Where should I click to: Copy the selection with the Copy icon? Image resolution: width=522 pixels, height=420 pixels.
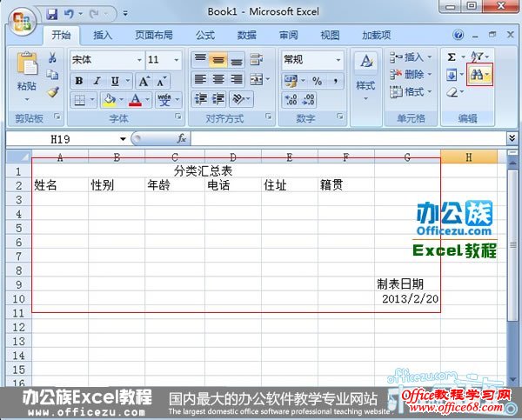(52, 75)
